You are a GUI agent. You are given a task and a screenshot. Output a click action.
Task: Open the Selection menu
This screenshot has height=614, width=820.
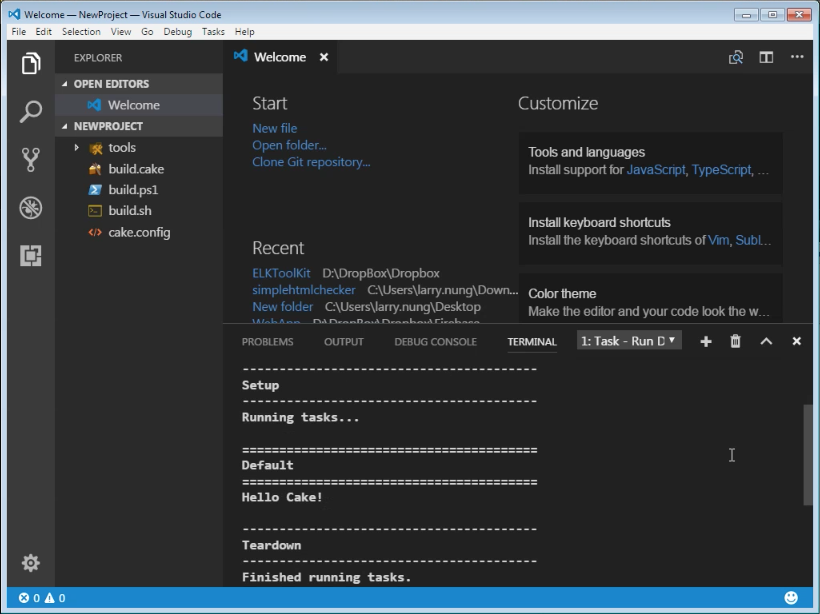(81, 31)
